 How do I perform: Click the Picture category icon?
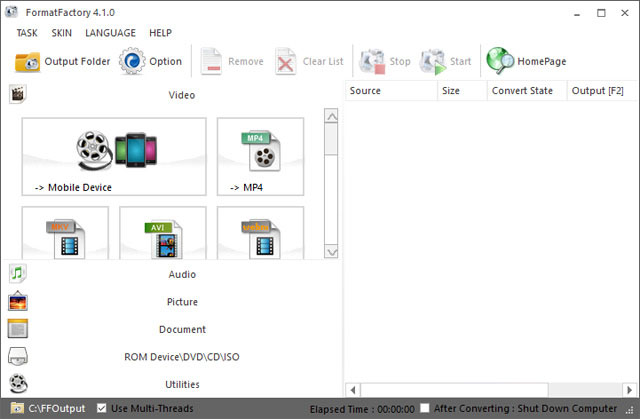(18, 302)
